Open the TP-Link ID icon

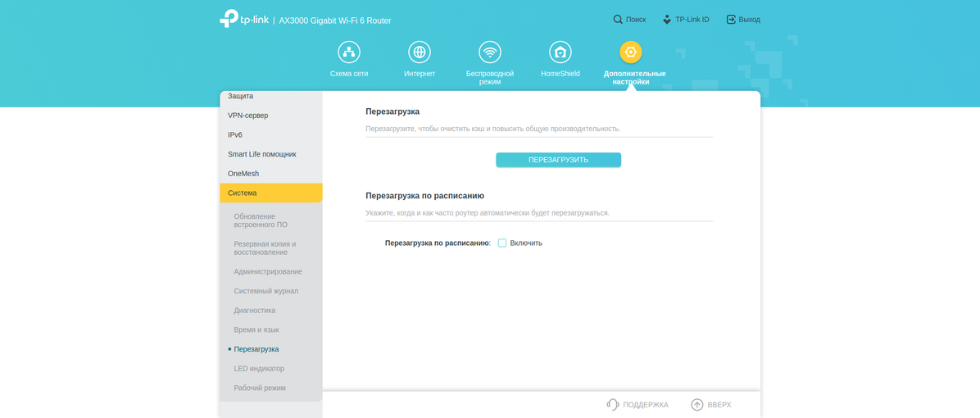(667, 20)
